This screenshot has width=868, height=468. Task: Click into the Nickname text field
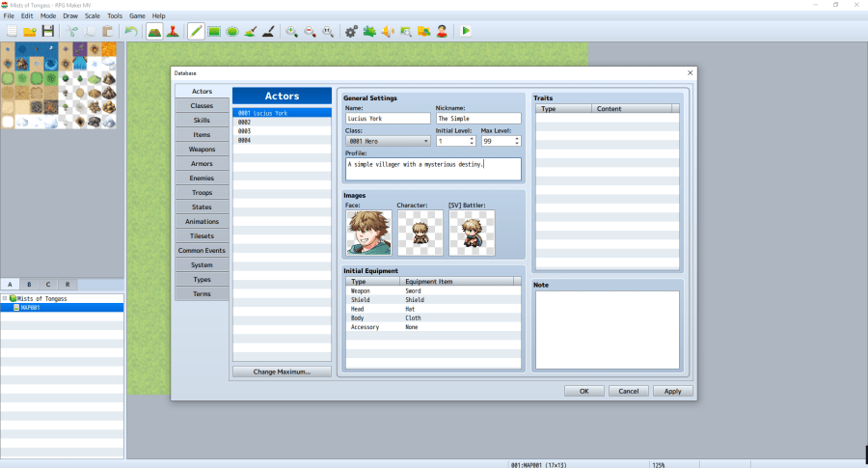coord(478,119)
